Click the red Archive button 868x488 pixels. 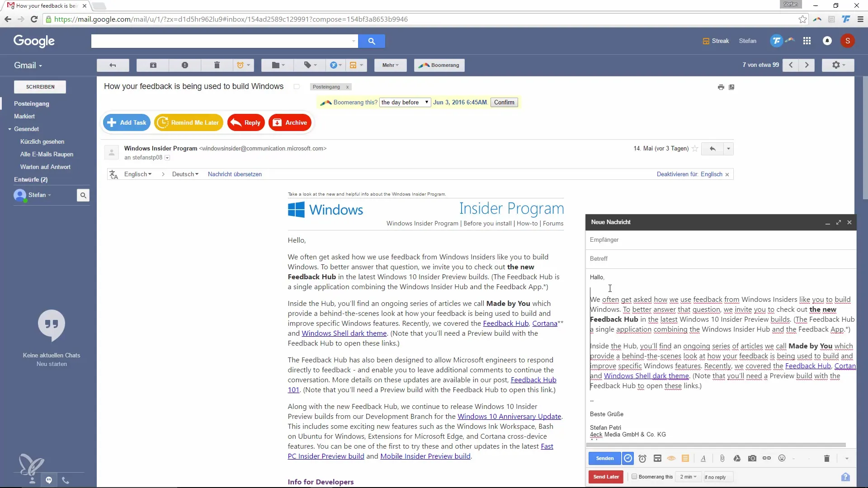click(x=290, y=122)
